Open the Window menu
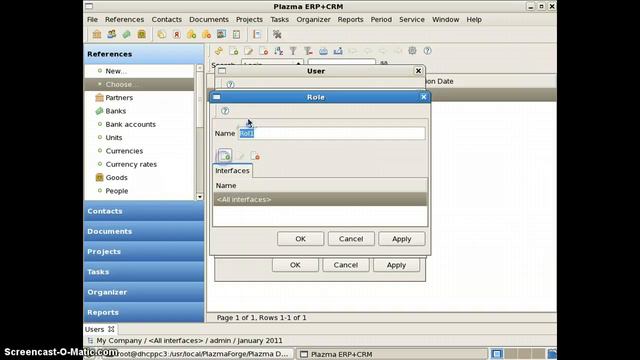Image resolution: width=640 pixels, height=360 pixels. click(446, 20)
